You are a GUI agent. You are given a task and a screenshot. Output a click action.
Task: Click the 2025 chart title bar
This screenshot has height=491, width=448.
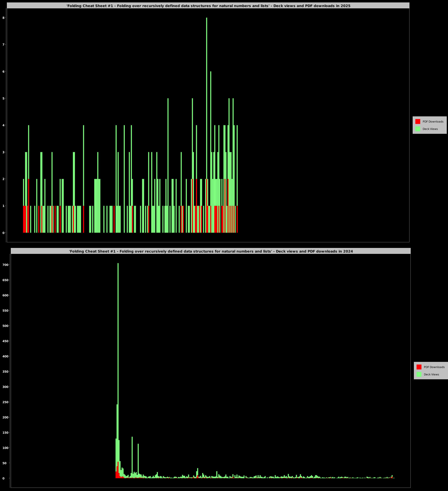pyautogui.click(x=208, y=6)
